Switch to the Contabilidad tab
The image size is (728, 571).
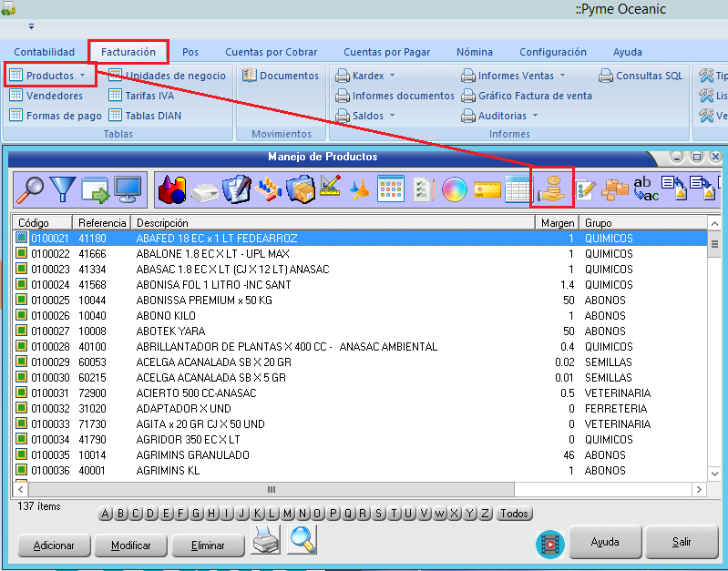[x=45, y=52]
